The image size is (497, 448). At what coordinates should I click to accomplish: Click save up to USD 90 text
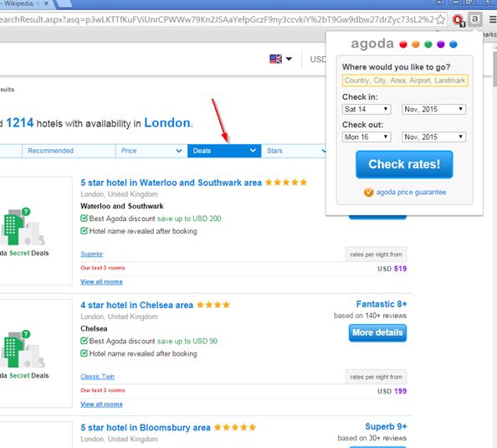(x=187, y=341)
